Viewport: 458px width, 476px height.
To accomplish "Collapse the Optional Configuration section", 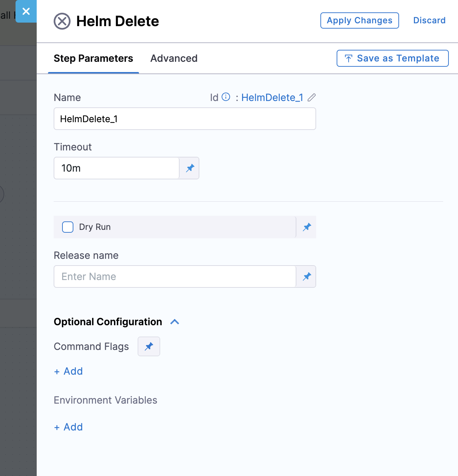I will 175,322.
